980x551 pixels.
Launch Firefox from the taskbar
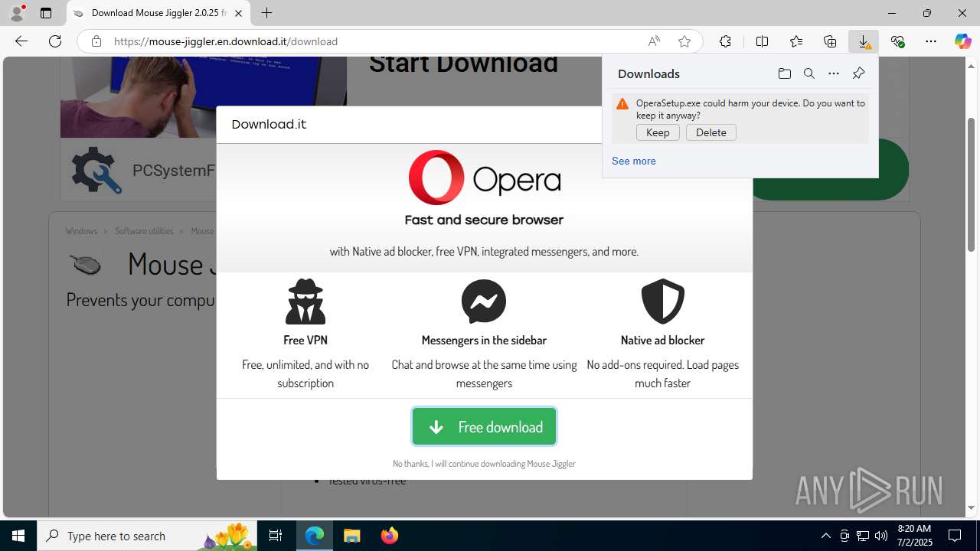tap(389, 536)
